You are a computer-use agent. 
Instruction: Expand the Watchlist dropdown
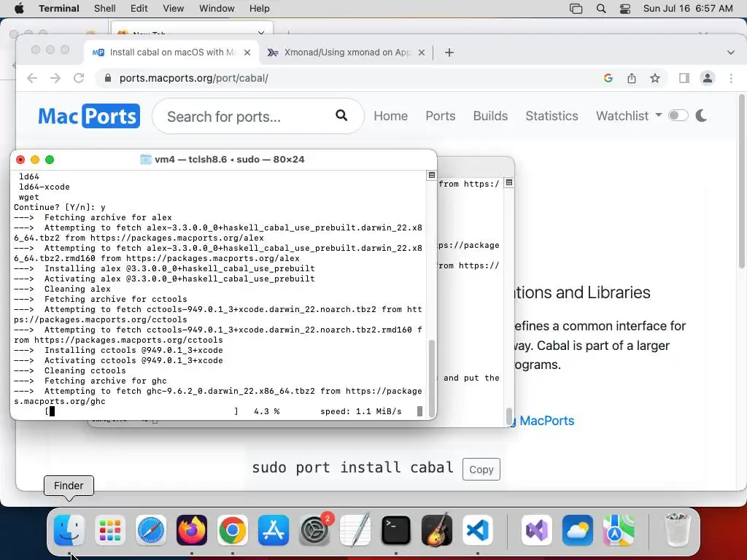[629, 116]
